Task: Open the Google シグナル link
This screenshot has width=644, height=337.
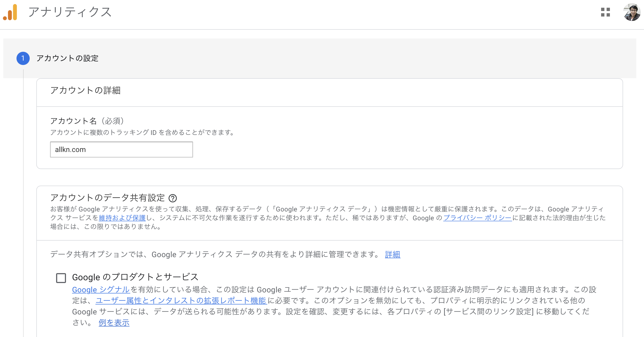Action: point(101,290)
